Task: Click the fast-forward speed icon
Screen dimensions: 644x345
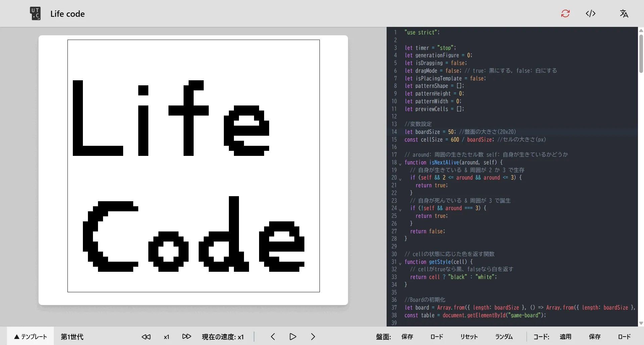Action: [x=186, y=337]
